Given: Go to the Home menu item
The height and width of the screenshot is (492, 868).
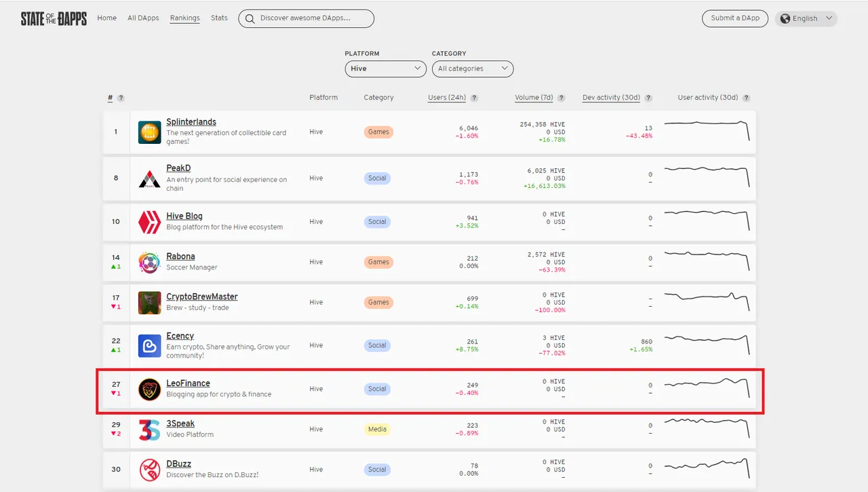Looking at the screenshot, I should pyautogui.click(x=107, y=18).
